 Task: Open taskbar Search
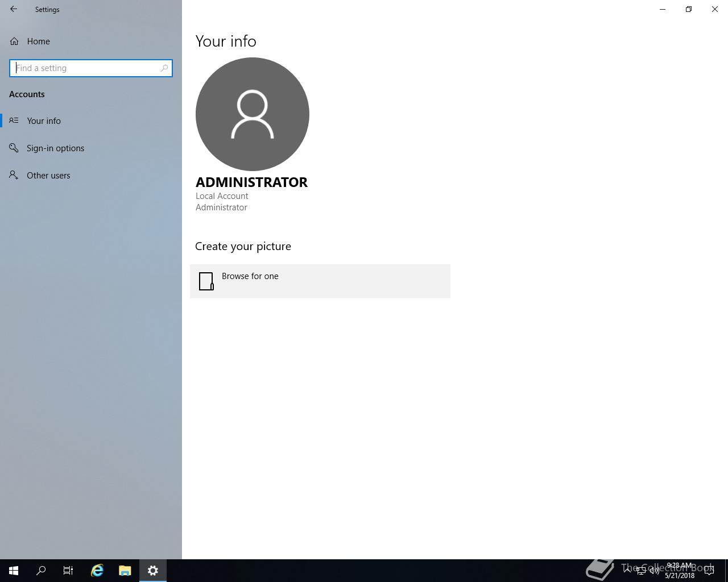41,571
